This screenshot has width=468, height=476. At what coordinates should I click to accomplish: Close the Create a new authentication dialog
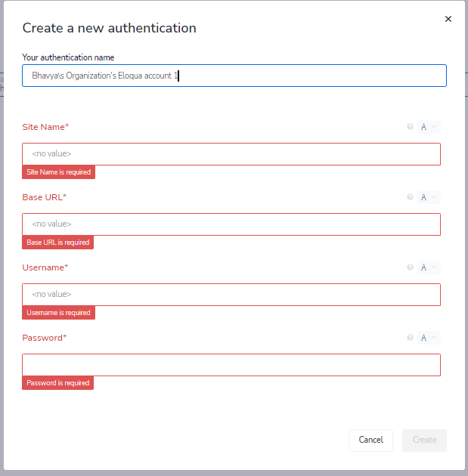(448, 19)
